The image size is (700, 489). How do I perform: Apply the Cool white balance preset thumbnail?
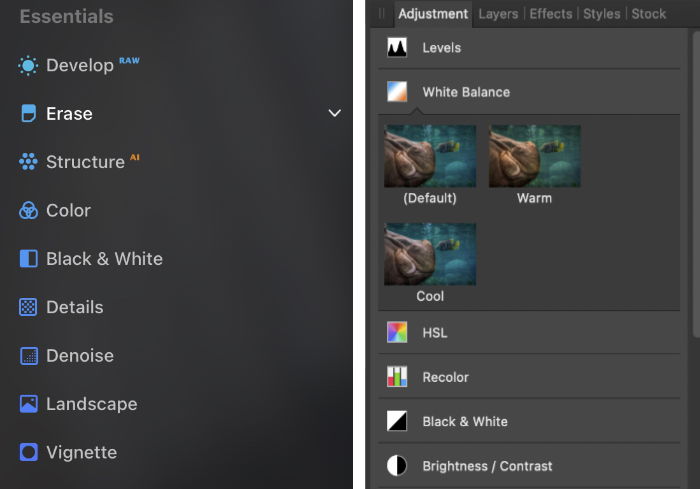coord(430,254)
